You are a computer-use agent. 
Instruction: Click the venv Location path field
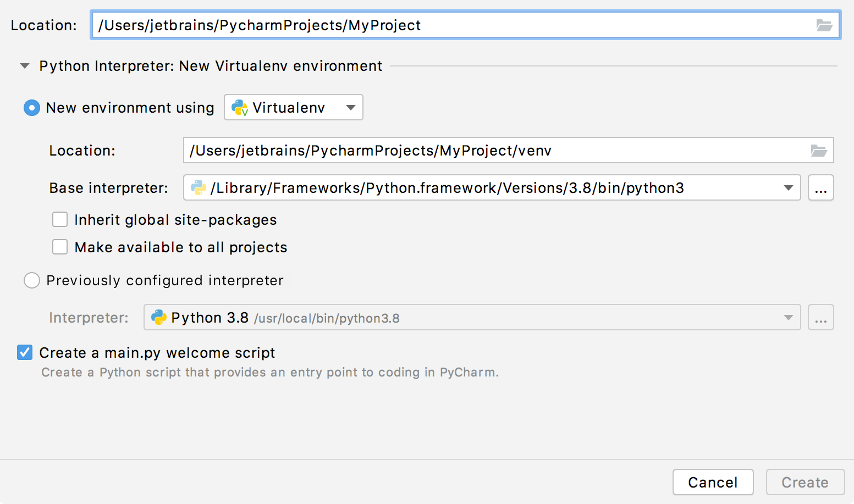click(x=495, y=151)
